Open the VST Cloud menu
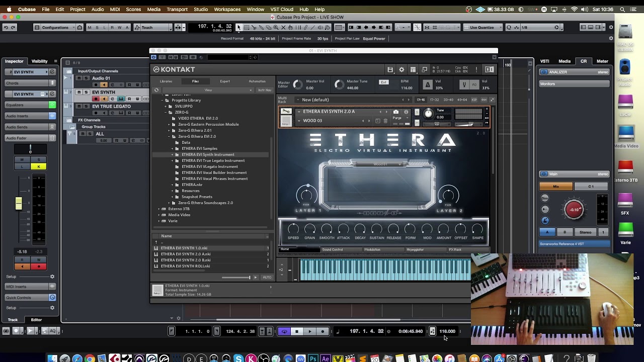644x362 pixels. pyautogui.click(x=282, y=9)
